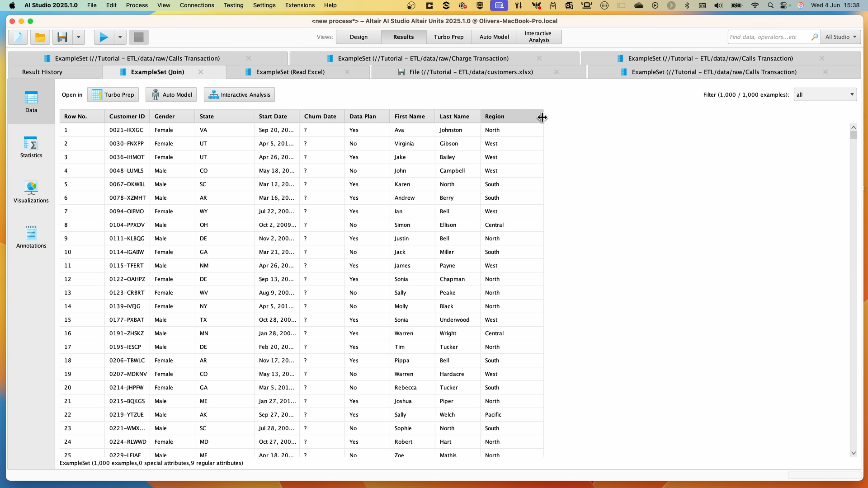This screenshot has width=868, height=488.
Task: Select the Result History tab
Action: (42, 72)
